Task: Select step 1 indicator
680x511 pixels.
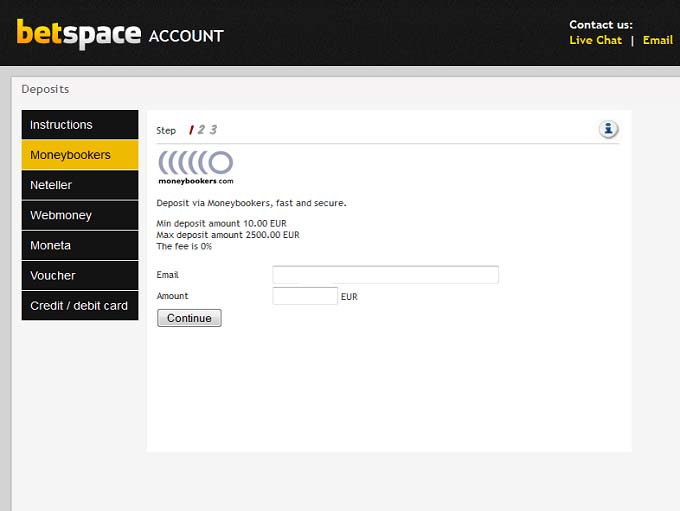Action: coord(190,130)
